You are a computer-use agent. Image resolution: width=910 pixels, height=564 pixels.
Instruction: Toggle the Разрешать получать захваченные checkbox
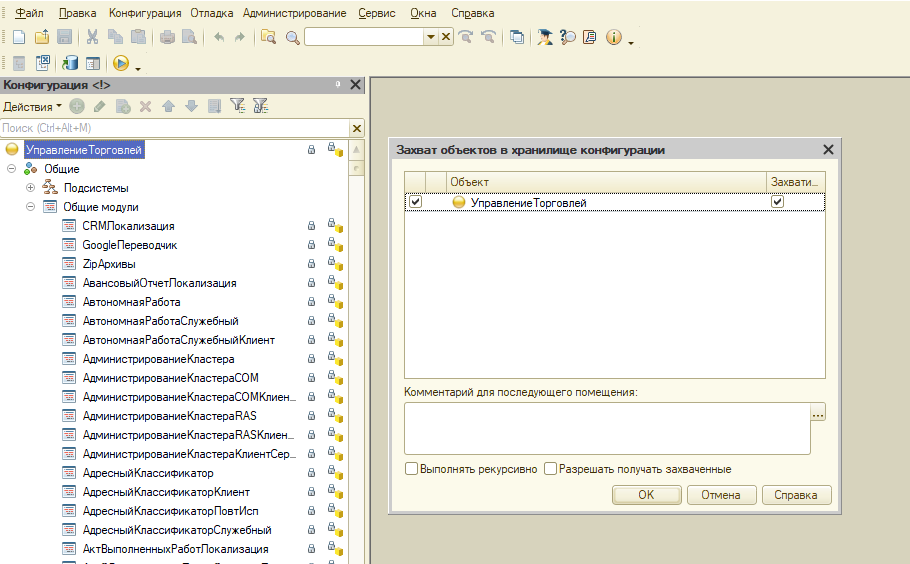click(550, 469)
